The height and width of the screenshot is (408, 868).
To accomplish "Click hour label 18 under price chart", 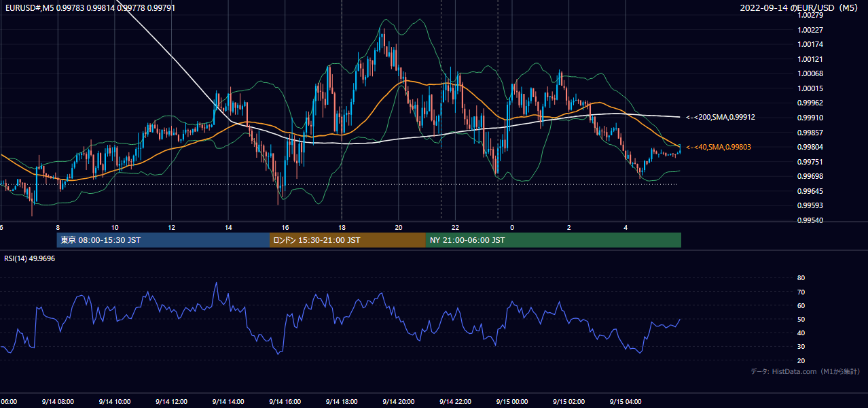I will coord(342,227).
